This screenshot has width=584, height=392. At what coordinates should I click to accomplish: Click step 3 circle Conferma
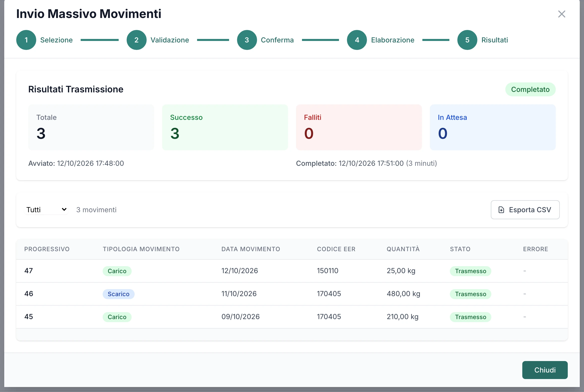[x=247, y=40]
